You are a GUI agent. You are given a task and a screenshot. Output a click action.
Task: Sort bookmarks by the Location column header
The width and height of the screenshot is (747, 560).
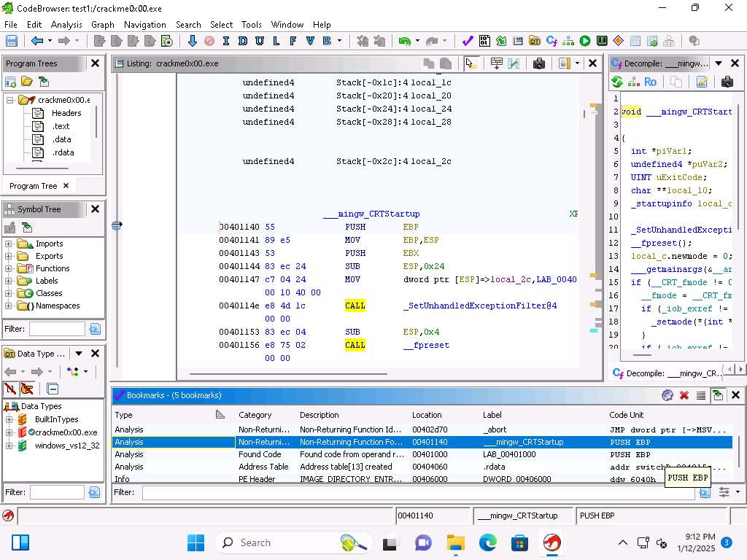click(427, 415)
